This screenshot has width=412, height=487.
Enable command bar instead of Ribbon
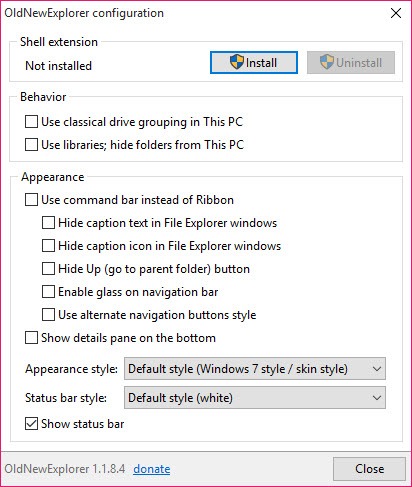[31, 200]
